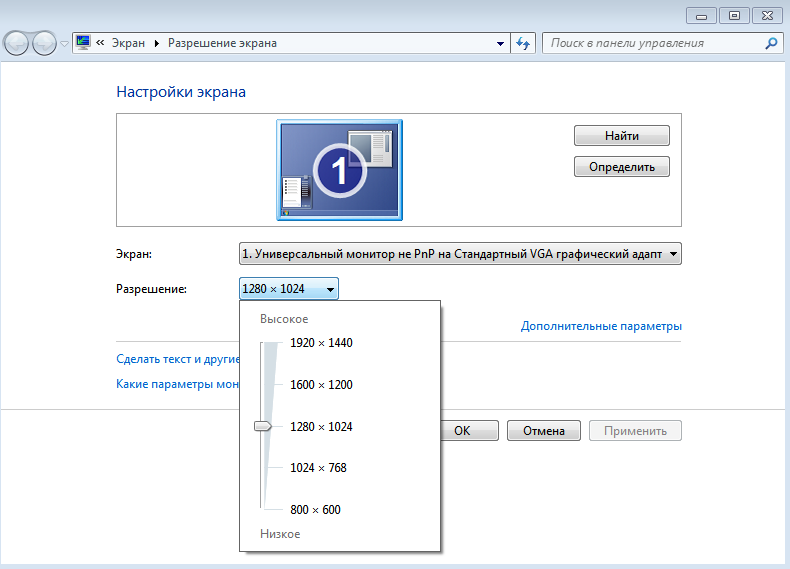
Task: Open the Экран monitor selection dropdown
Action: tap(460, 254)
